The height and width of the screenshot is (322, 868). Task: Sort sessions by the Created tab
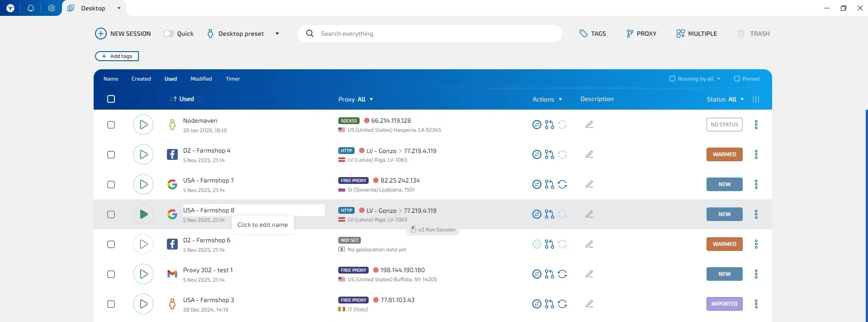141,79
